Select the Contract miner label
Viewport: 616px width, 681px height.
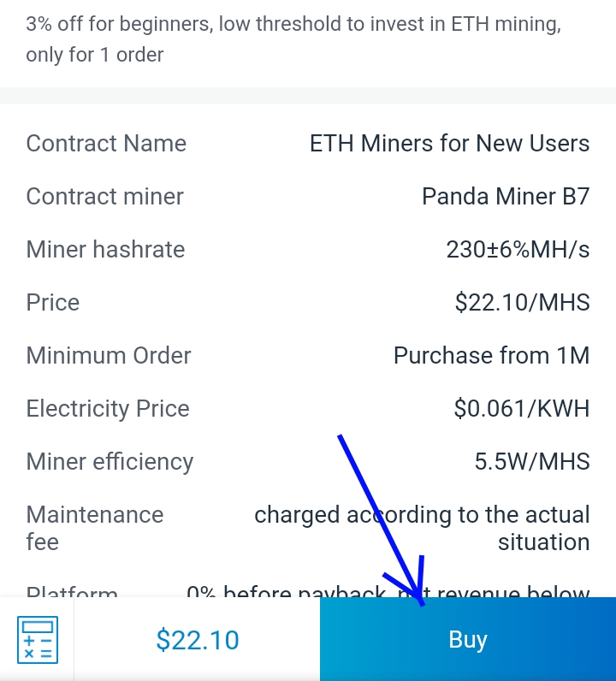tap(104, 196)
